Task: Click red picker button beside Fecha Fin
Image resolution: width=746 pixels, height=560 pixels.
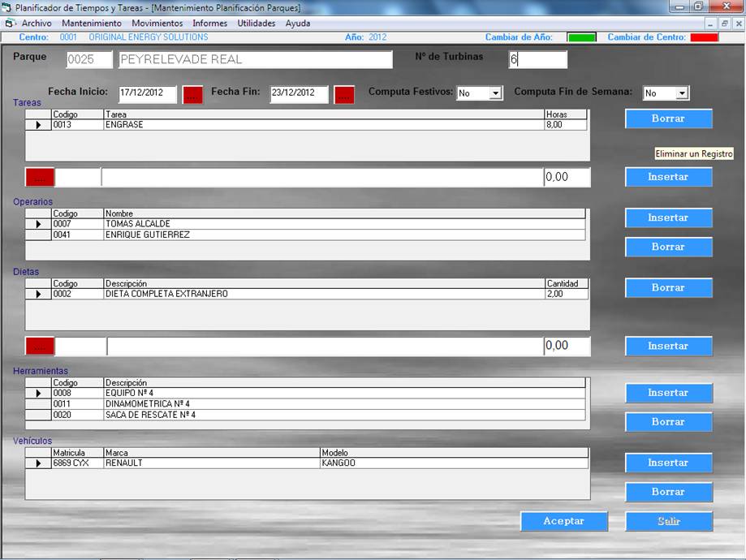Action: (x=344, y=94)
